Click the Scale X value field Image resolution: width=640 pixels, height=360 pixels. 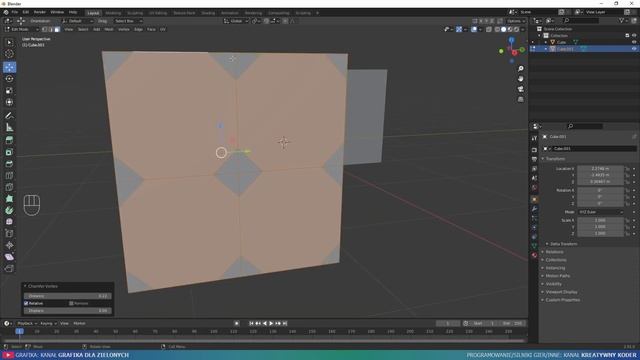(x=600, y=220)
